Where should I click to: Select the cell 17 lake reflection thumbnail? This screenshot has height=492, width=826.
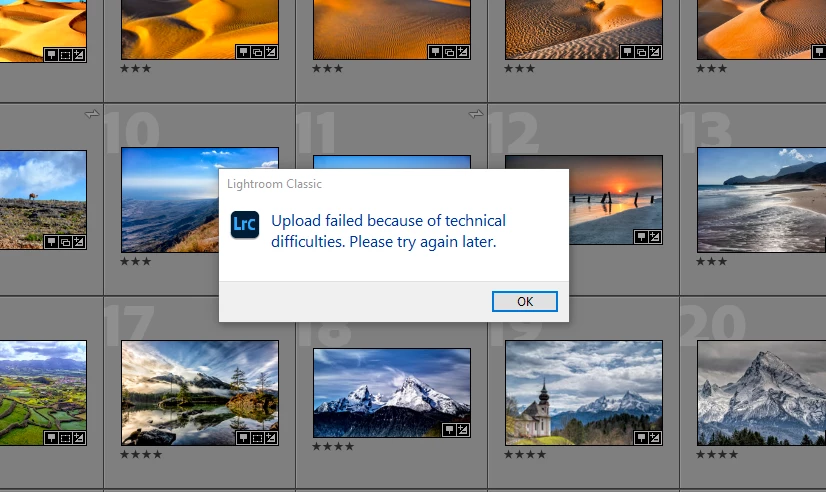coord(200,393)
